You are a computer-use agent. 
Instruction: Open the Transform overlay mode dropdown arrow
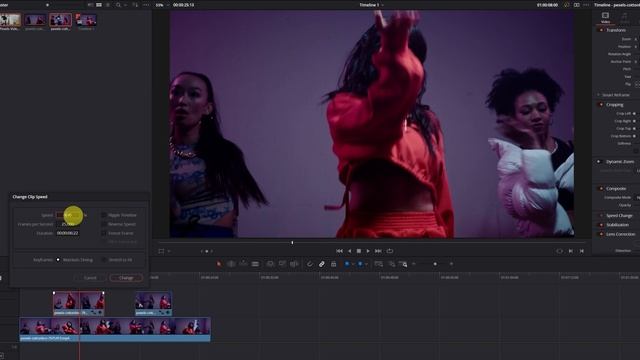[x=169, y=251]
